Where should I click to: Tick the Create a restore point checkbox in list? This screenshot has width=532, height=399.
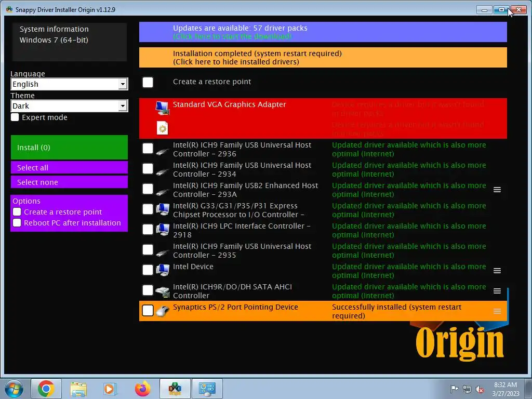click(148, 82)
